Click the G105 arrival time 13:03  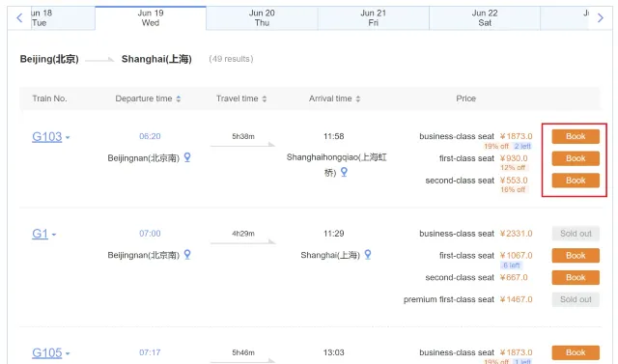(333, 352)
